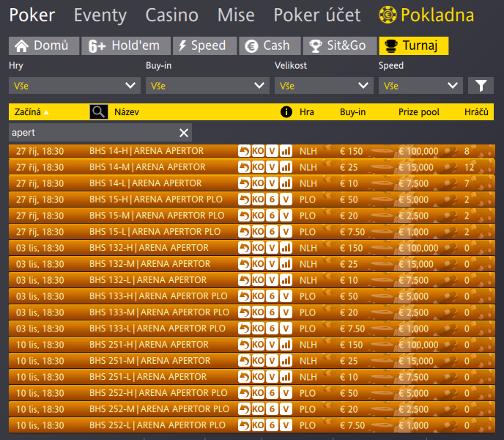
Task: Click the 6-max icon on BHS 15-H row
Action: pyautogui.click(x=272, y=199)
